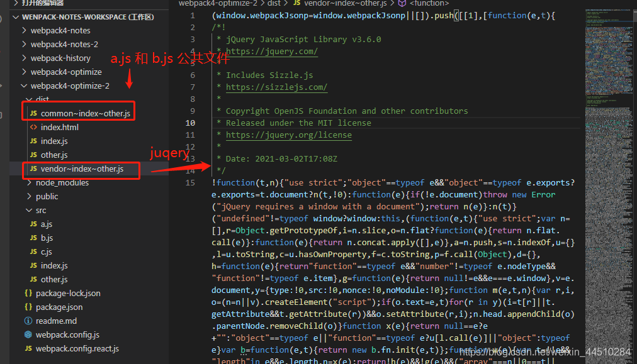Click HTML icon of index.html
637x364 pixels.
click(x=34, y=127)
